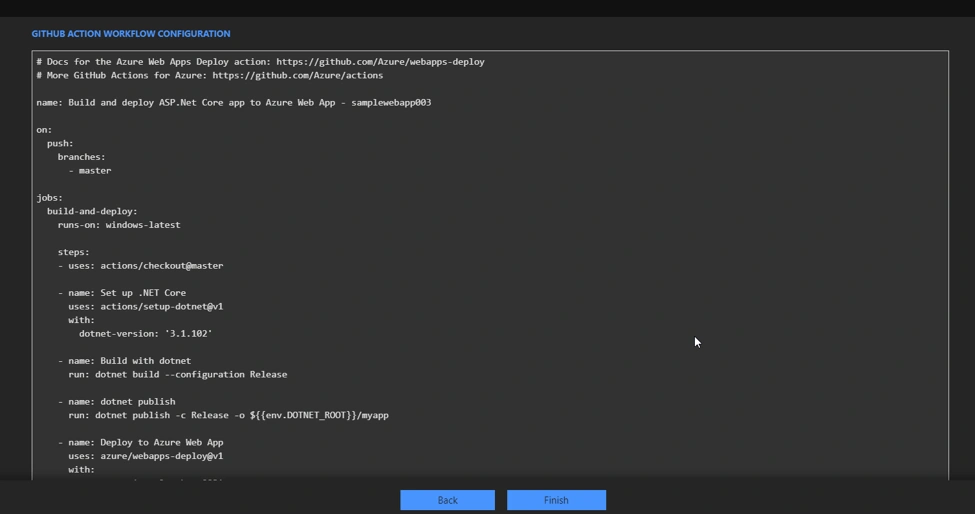Click the 'uses: azure/webapps-deploy@v1' line
975x514 pixels.
tap(146, 456)
